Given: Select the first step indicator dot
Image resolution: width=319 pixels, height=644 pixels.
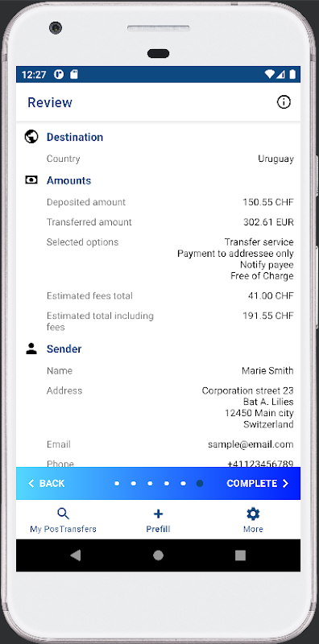Looking at the screenshot, I should (117, 484).
